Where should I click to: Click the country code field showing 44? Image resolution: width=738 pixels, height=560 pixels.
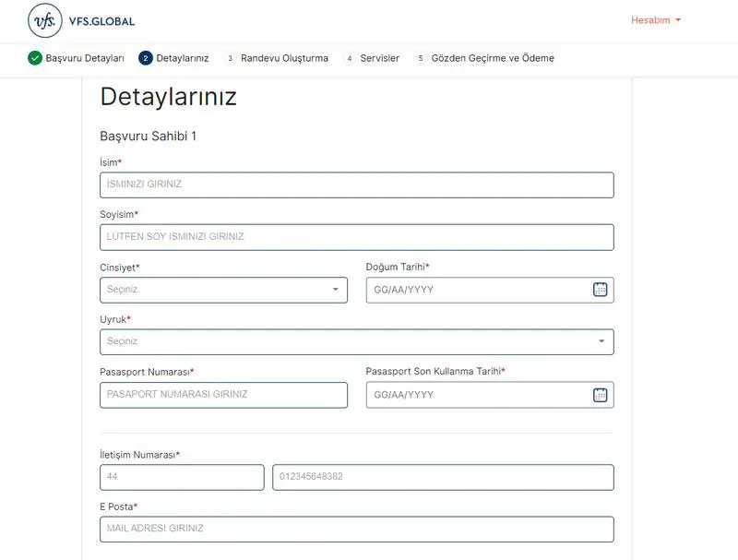[x=182, y=477]
